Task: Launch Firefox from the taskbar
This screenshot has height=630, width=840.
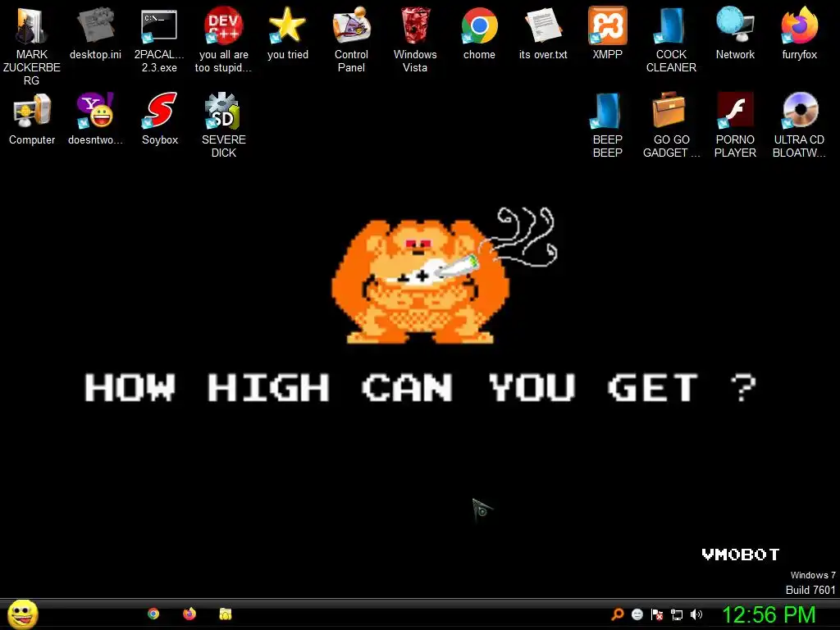Action: (189, 614)
